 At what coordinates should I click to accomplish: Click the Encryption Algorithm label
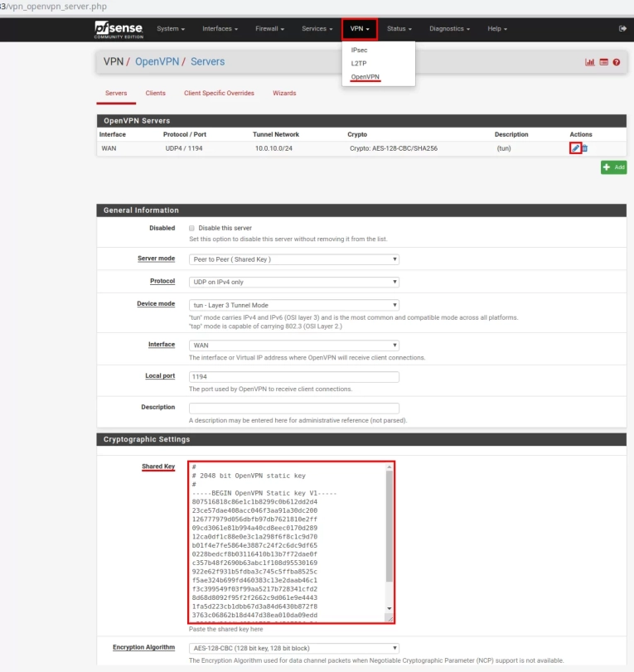(143, 647)
